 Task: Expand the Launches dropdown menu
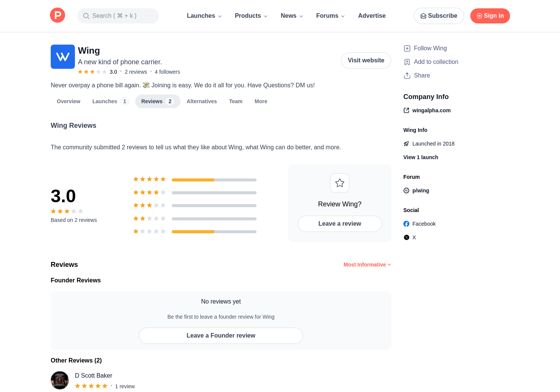(204, 16)
